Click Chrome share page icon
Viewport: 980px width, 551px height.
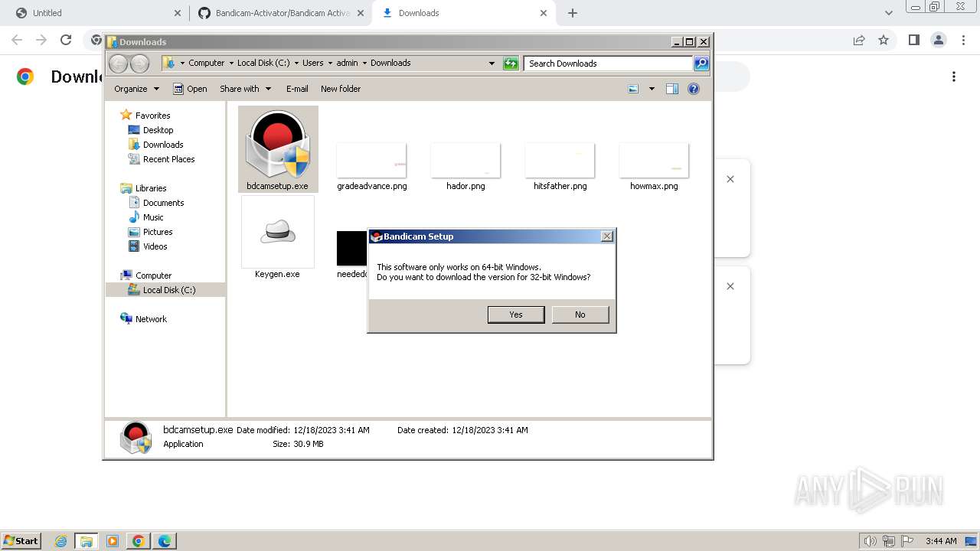(859, 40)
